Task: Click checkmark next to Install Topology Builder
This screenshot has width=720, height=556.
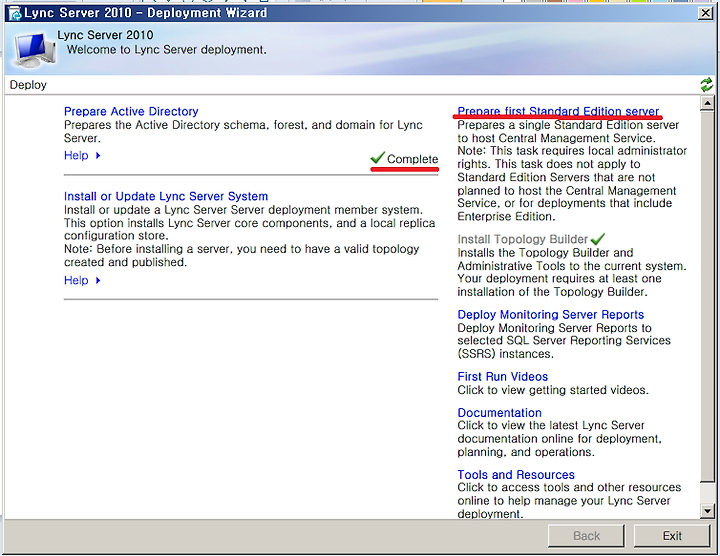Action: pyautogui.click(x=597, y=239)
